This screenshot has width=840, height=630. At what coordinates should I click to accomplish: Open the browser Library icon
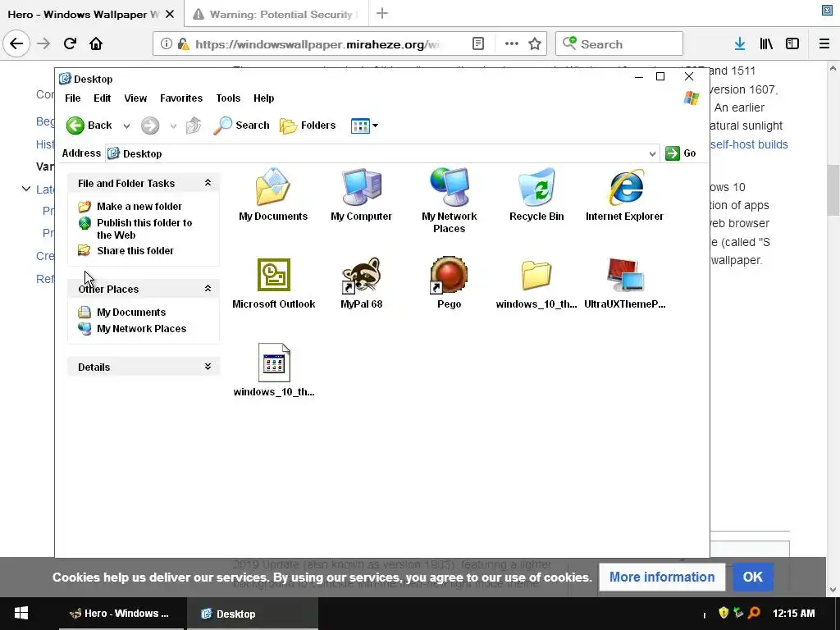click(766, 44)
